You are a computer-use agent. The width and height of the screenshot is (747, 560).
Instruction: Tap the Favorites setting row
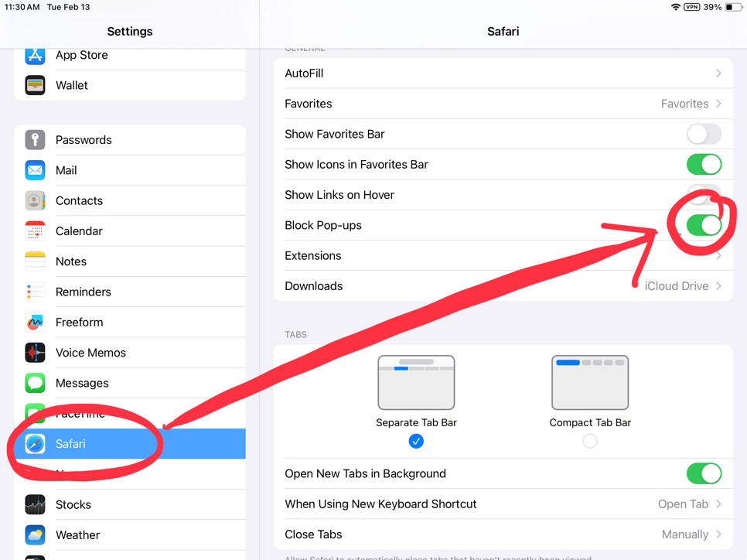tap(503, 104)
